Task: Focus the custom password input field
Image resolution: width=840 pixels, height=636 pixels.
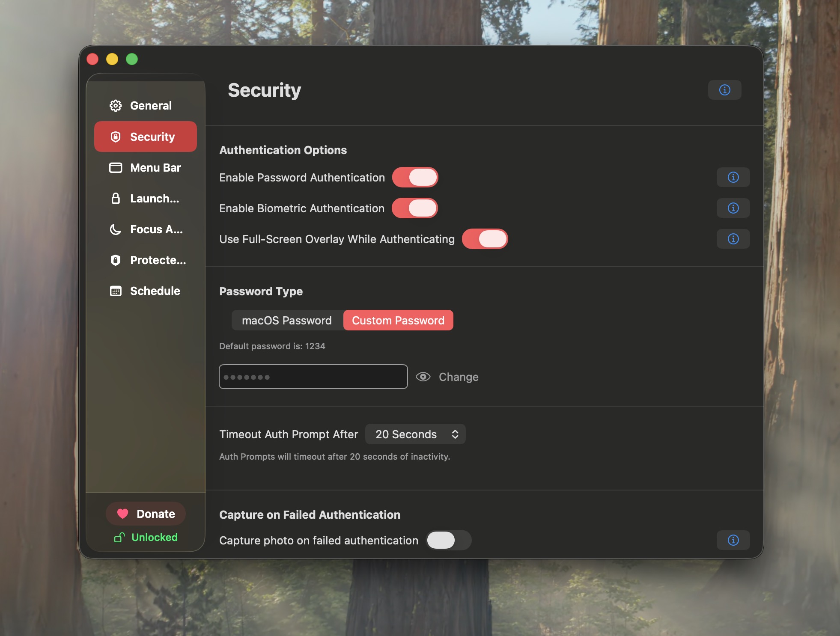Action: click(313, 377)
